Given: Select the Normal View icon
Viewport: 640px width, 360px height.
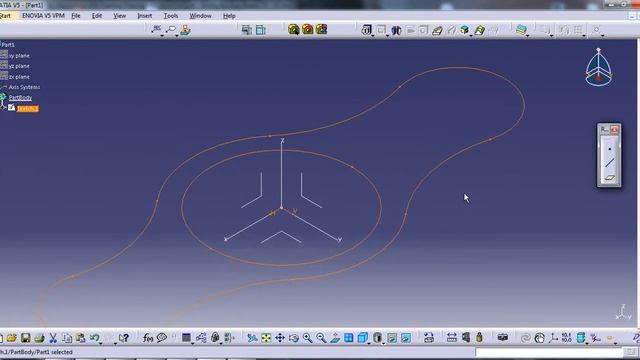Looking at the screenshot, I should pos(335,338).
